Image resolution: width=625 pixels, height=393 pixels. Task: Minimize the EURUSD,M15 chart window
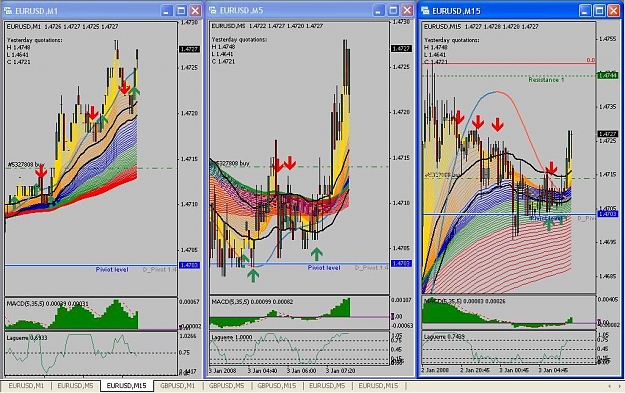pyautogui.click(x=585, y=11)
